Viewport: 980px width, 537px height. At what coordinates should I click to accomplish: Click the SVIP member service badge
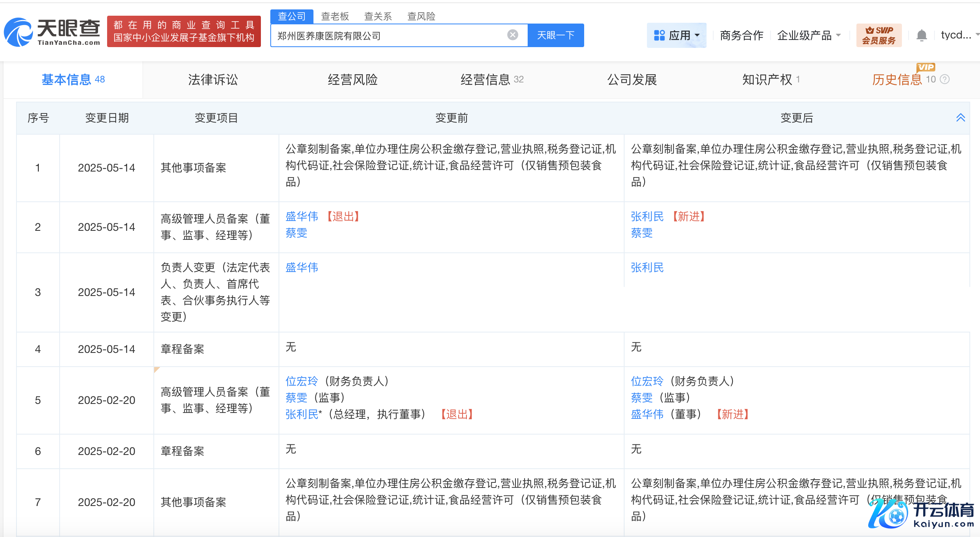click(x=878, y=35)
